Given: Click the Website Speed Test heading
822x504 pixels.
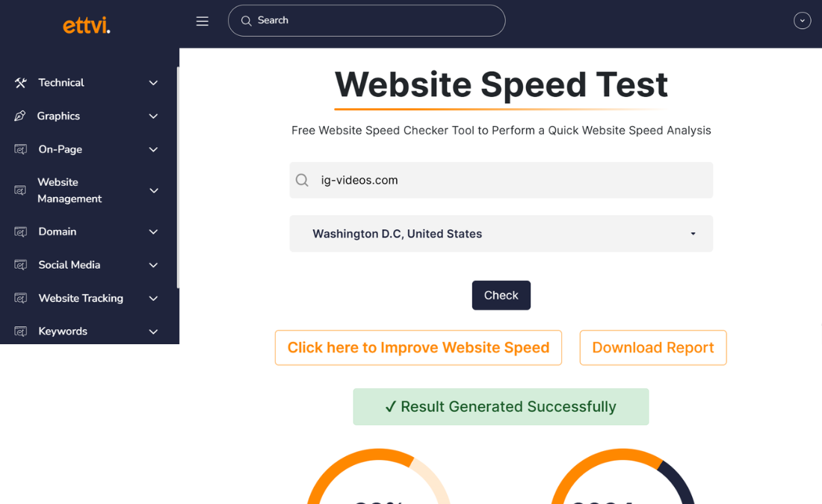Looking at the screenshot, I should [x=501, y=85].
